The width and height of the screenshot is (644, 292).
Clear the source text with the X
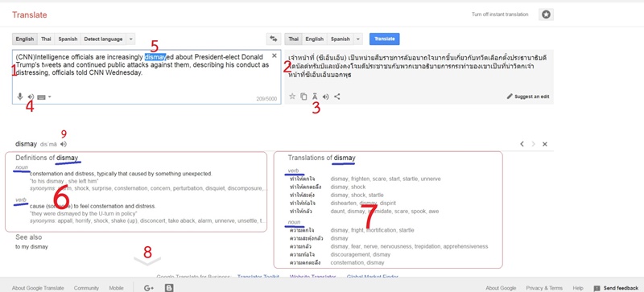pos(275,56)
